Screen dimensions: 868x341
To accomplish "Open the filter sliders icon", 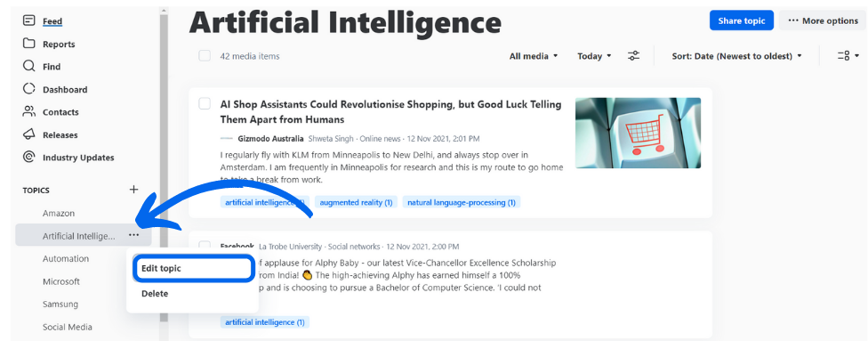I will (634, 56).
